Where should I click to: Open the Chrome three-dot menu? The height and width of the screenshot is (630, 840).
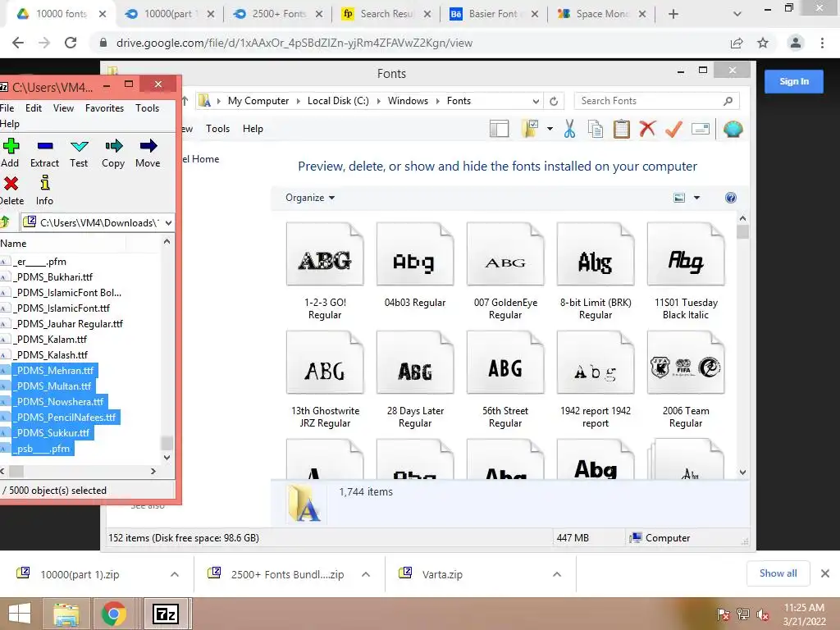(x=822, y=43)
